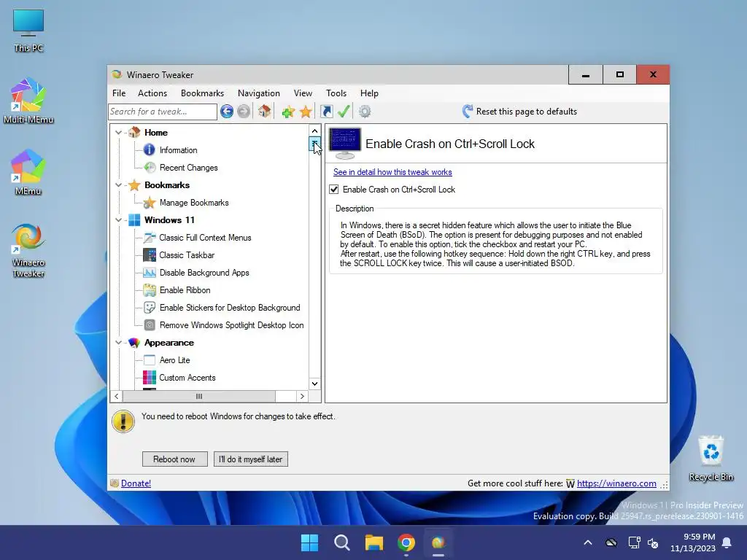
Task: Click the Appearance palette icon in tree
Action: (x=134, y=343)
